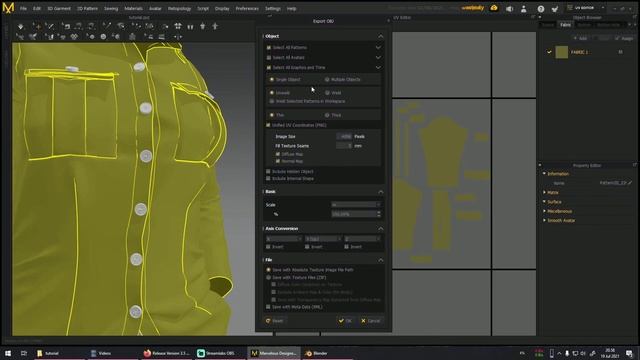Open the Release Version browser window in taskbar

click(167, 353)
